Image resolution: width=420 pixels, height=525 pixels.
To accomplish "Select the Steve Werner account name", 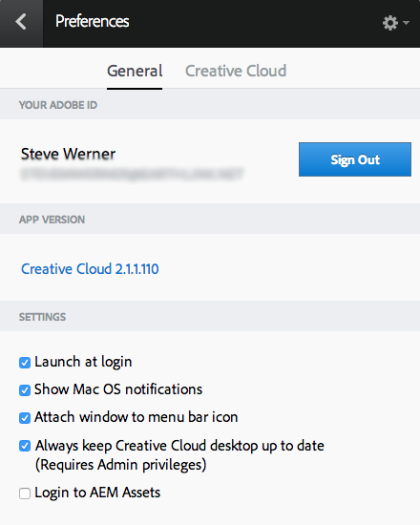I will (x=69, y=154).
